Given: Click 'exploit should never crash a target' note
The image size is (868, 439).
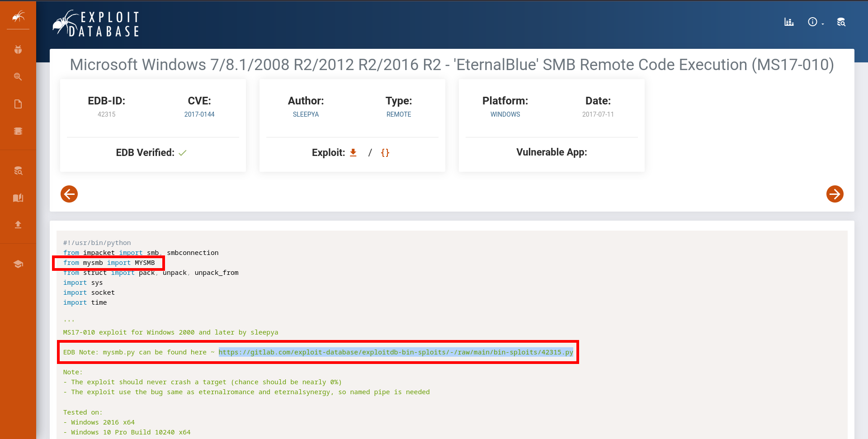Looking at the screenshot, I should click(203, 382).
